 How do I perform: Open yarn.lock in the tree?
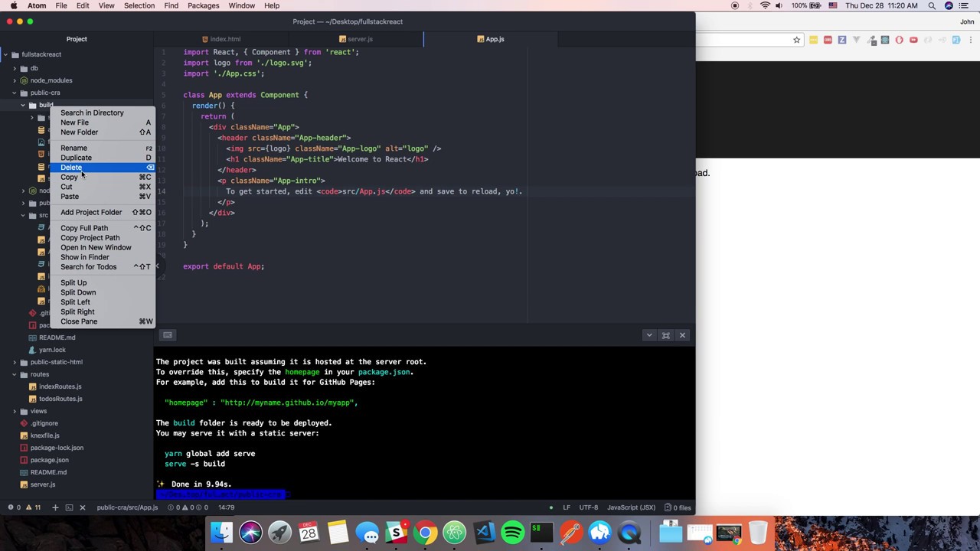(x=52, y=350)
